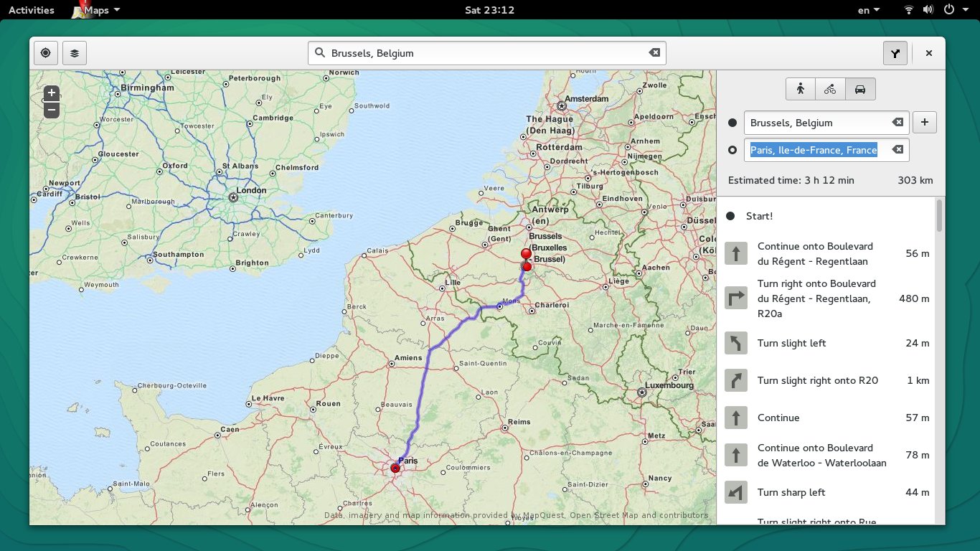
Task: Open the en input language dropdown
Action: [x=869, y=10]
